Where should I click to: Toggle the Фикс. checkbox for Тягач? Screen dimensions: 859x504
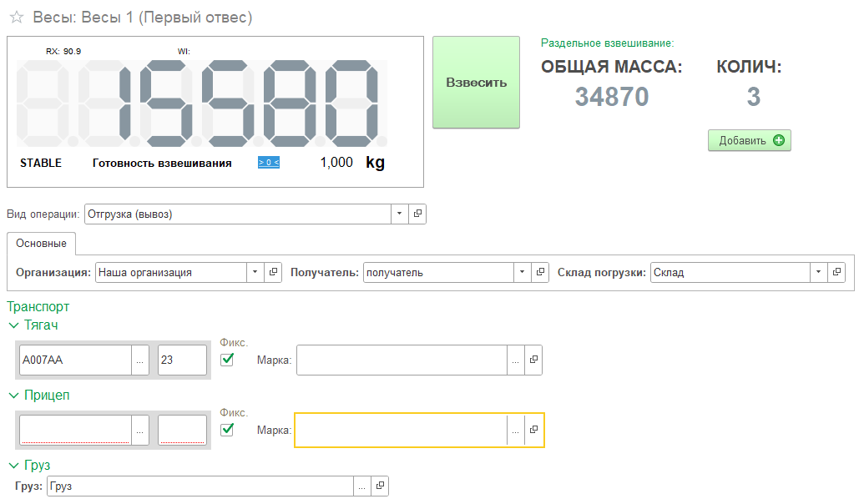226,360
